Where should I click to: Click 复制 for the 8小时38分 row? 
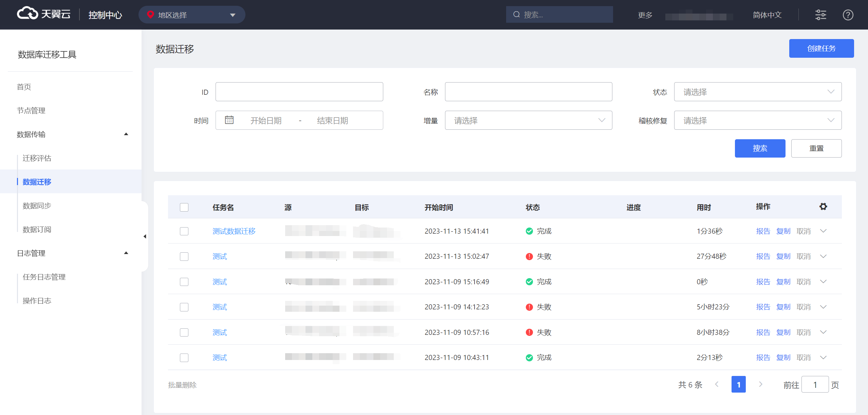[x=783, y=332]
